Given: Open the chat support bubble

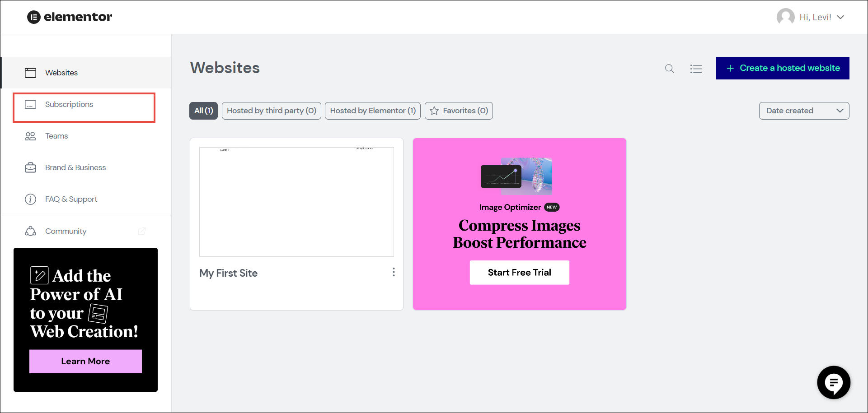Looking at the screenshot, I should click(834, 382).
